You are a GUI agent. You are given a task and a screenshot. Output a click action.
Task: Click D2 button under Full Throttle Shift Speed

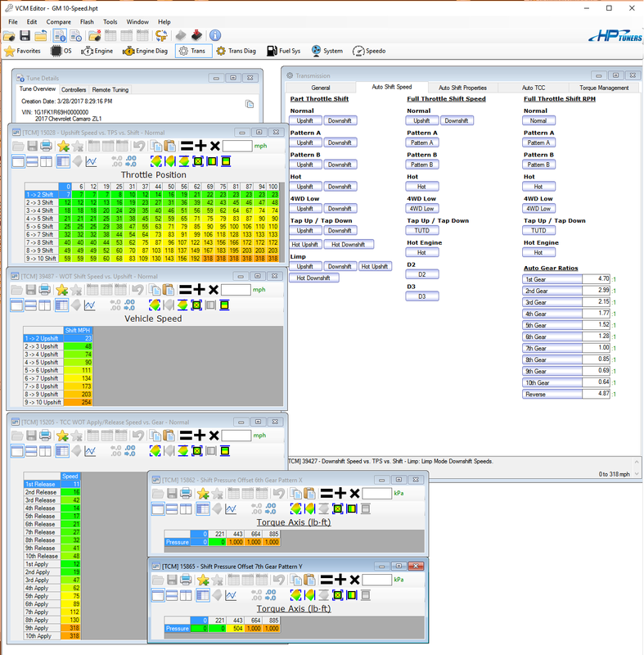tap(422, 274)
